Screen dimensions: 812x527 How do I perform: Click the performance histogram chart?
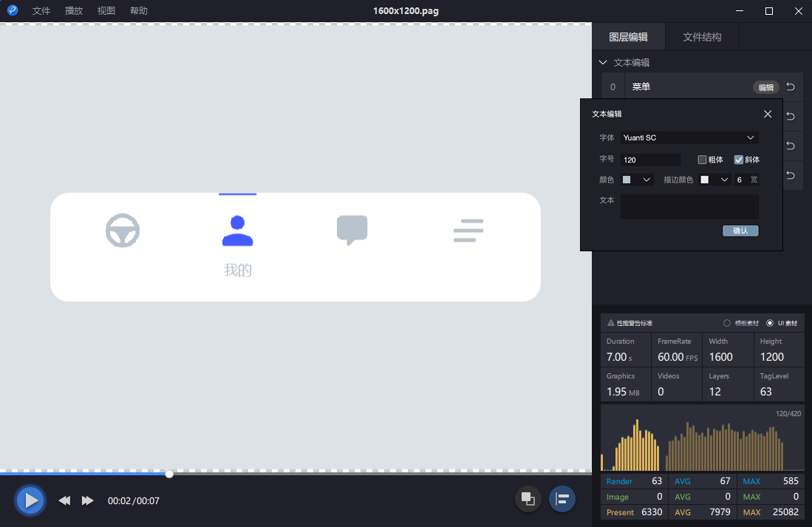coord(702,438)
